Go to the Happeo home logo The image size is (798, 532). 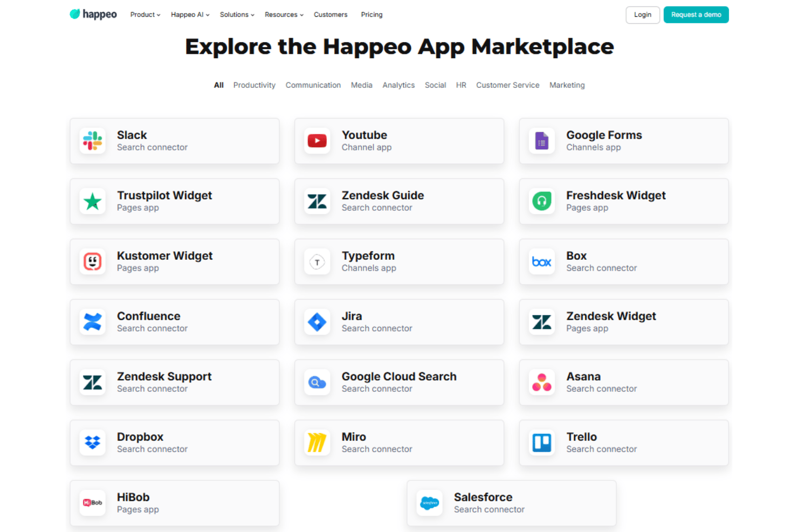tap(93, 15)
